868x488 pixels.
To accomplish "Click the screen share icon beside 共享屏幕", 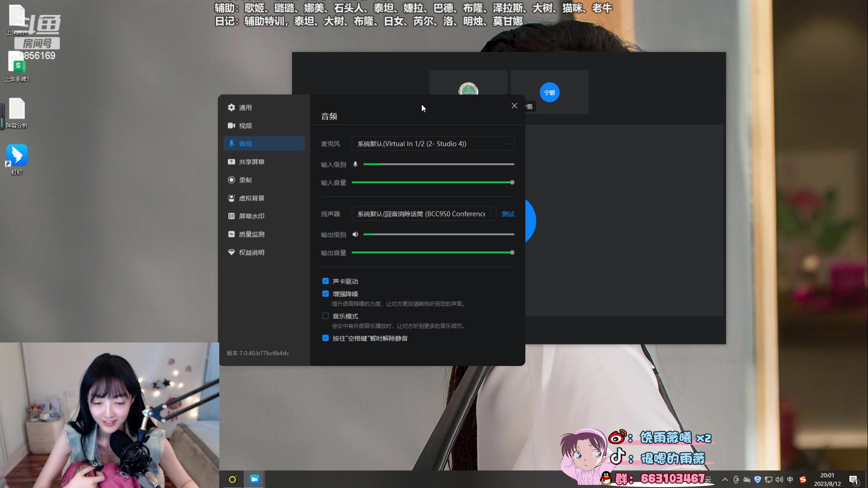I will click(x=231, y=162).
